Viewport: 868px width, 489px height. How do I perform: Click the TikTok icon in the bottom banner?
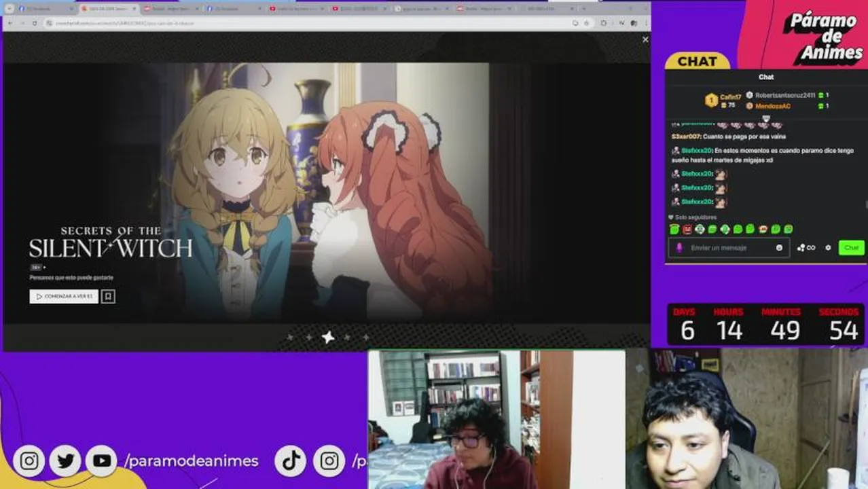click(291, 461)
